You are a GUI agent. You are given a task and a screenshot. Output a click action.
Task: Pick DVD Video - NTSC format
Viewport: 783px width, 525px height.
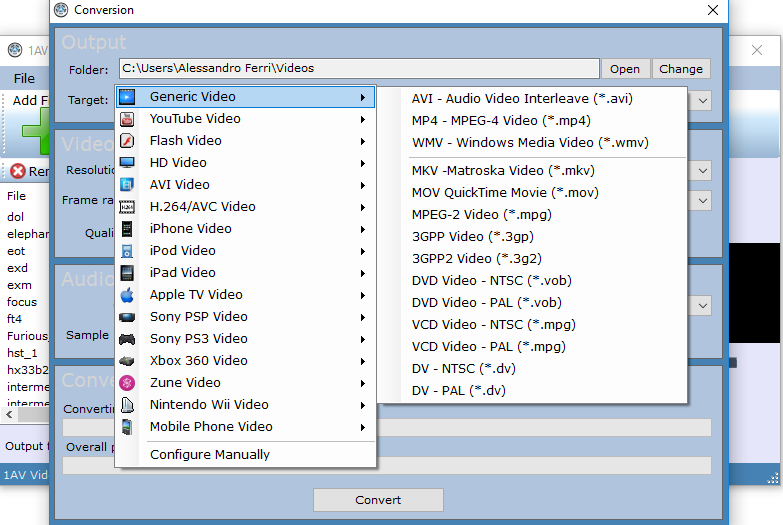532,281
